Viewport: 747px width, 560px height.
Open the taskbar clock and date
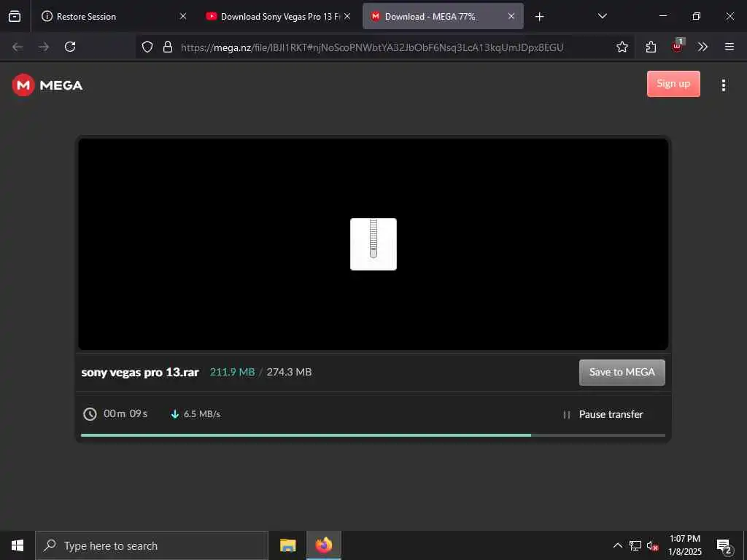(x=685, y=545)
